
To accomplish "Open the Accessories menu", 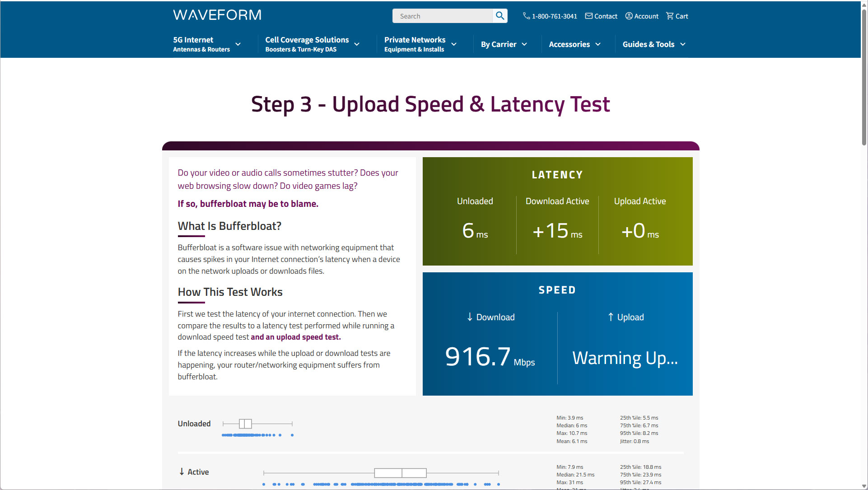I will (574, 44).
